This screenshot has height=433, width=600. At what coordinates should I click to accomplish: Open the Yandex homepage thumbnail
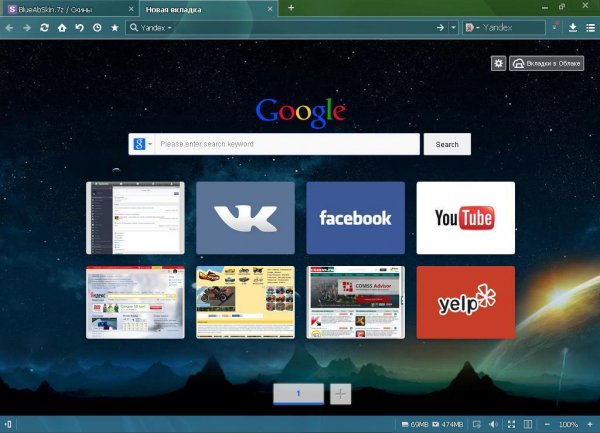click(135, 302)
